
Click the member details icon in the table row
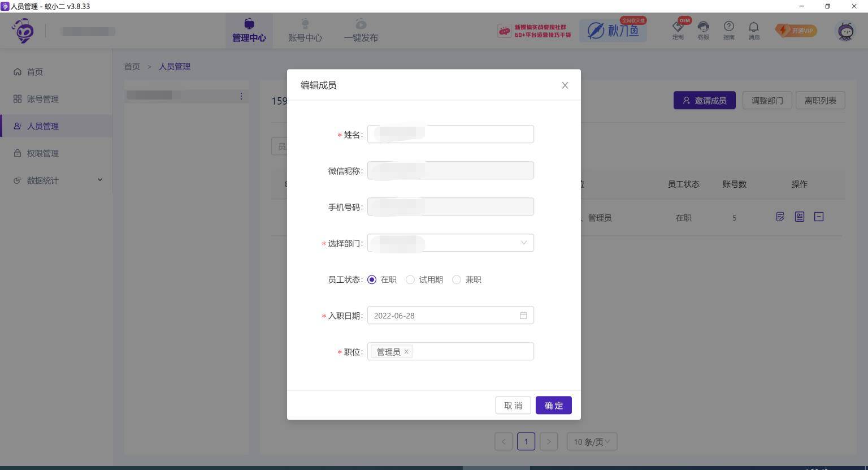pos(800,217)
